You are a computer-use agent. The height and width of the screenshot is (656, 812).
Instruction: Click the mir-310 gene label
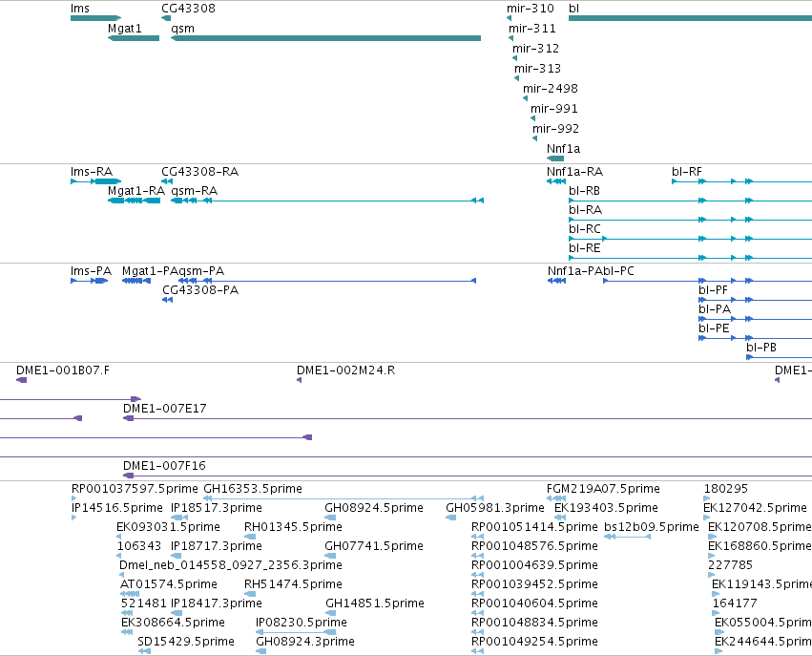(x=531, y=9)
